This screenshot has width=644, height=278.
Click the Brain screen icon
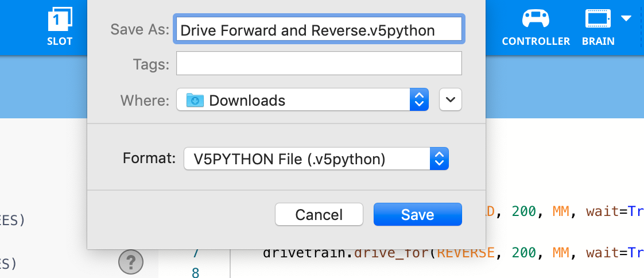coord(598,19)
